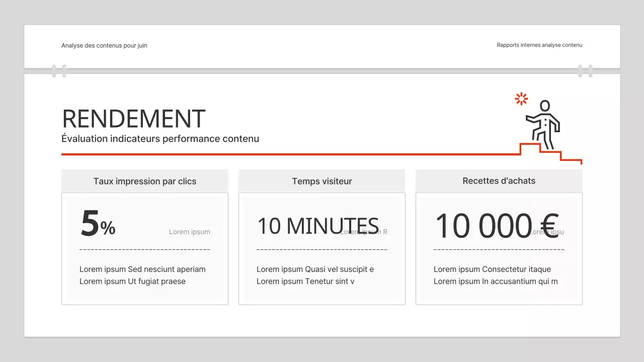This screenshot has height=362, width=644.
Task: Click the left binder ring pair
Action: click(59, 71)
